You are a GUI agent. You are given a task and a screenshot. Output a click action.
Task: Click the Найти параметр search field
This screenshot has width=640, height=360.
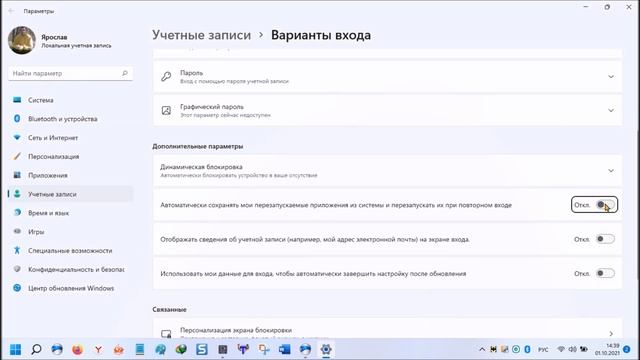71,73
